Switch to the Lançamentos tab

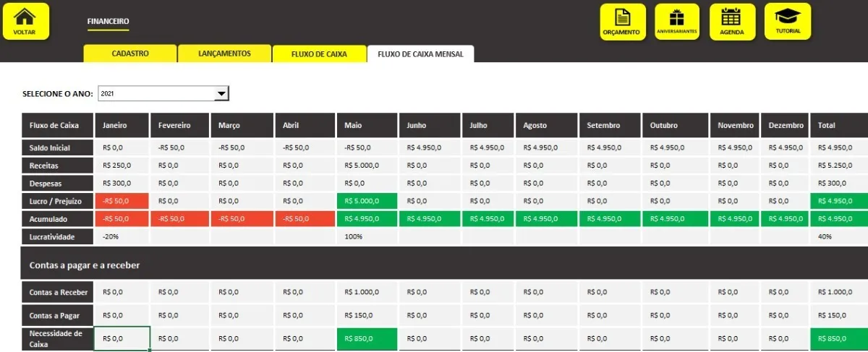pos(224,53)
